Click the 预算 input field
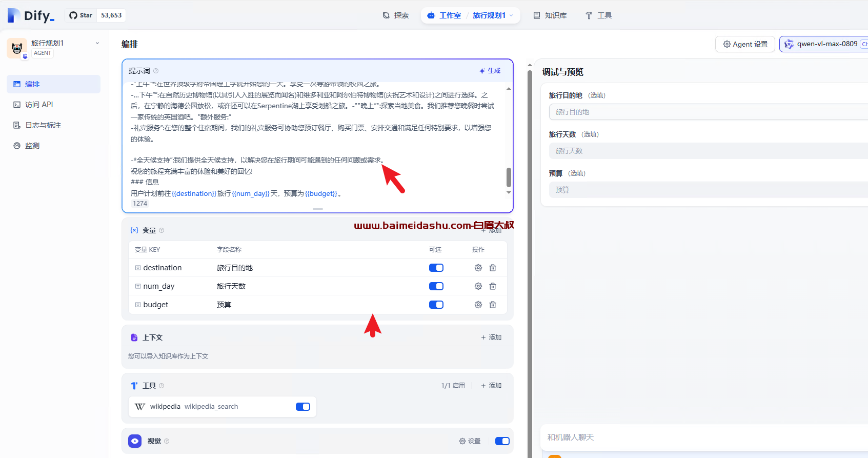The height and width of the screenshot is (458, 868). tap(709, 190)
